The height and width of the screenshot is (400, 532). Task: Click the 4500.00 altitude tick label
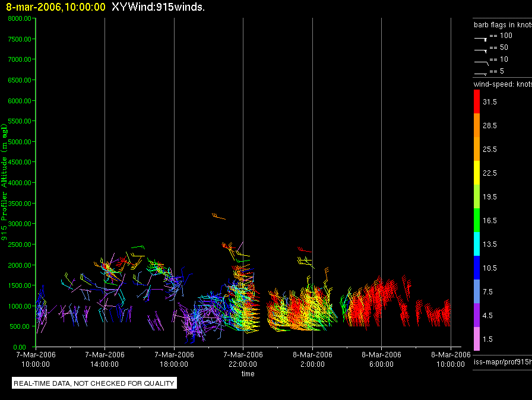pos(20,162)
